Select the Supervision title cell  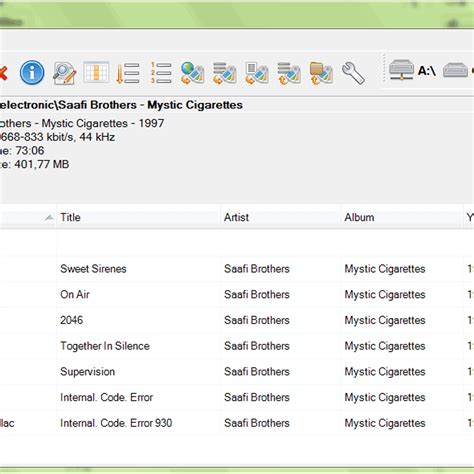(x=87, y=371)
